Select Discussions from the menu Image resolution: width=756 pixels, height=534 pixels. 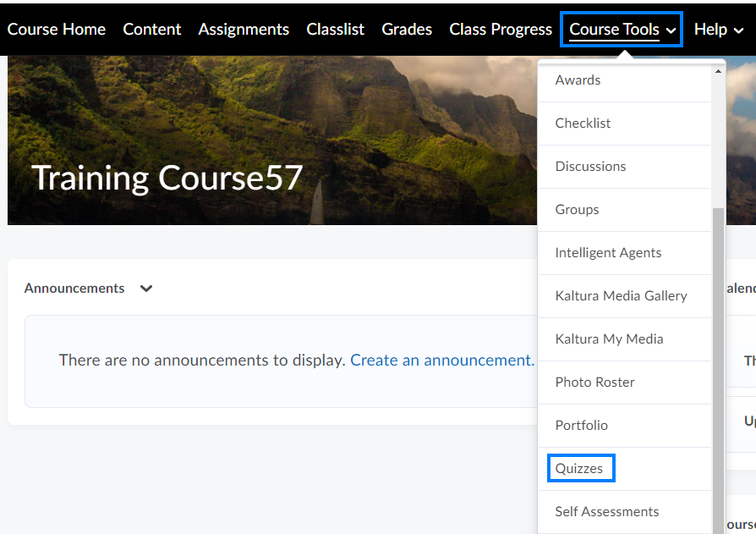pyautogui.click(x=590, y=167)
